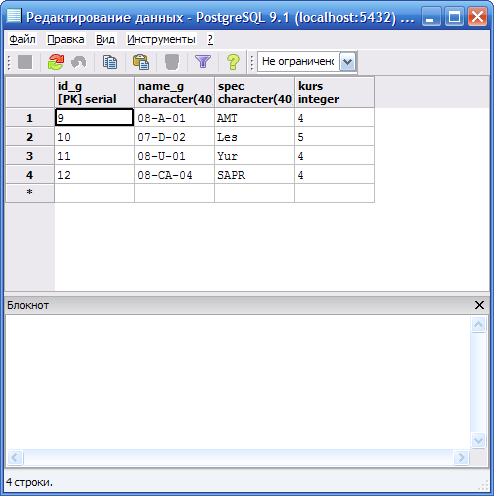Click the table icon in title bar
This screenshot has height=496, width=494.
point(14,16)
